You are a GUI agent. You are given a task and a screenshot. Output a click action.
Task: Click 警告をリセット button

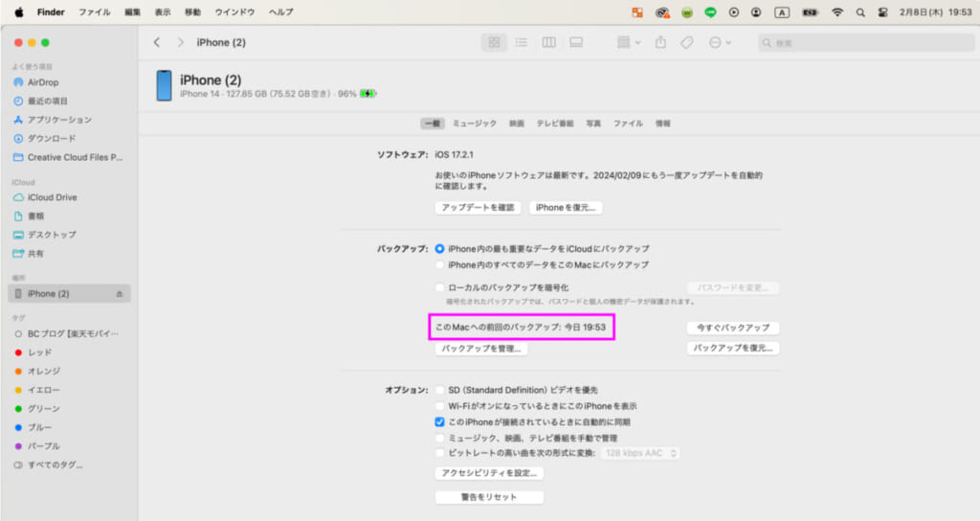[489, 497]
